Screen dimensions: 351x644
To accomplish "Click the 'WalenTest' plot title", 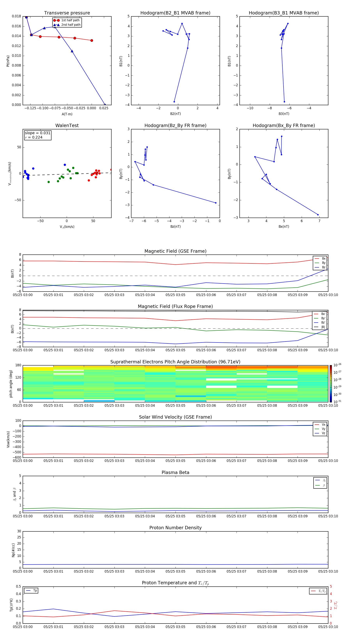I will pyautogui.click(x=67, y=125).
